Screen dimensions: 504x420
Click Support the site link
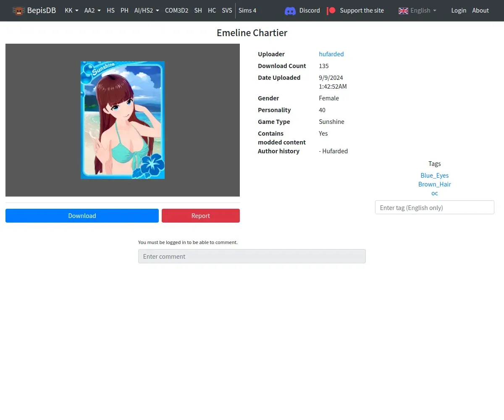355,10
